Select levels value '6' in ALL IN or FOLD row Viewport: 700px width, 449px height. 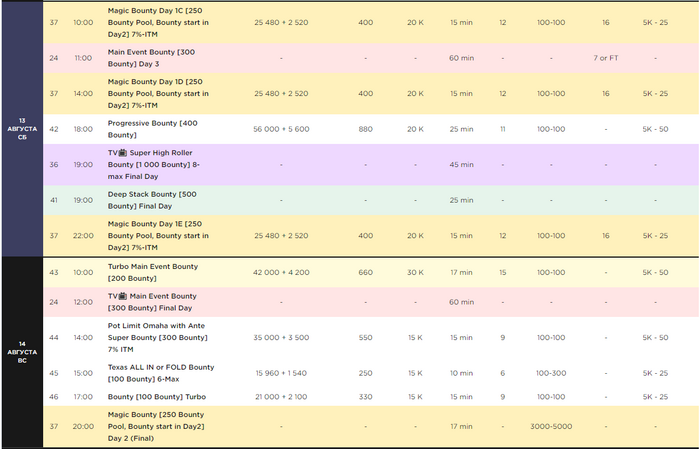point(503,373)
